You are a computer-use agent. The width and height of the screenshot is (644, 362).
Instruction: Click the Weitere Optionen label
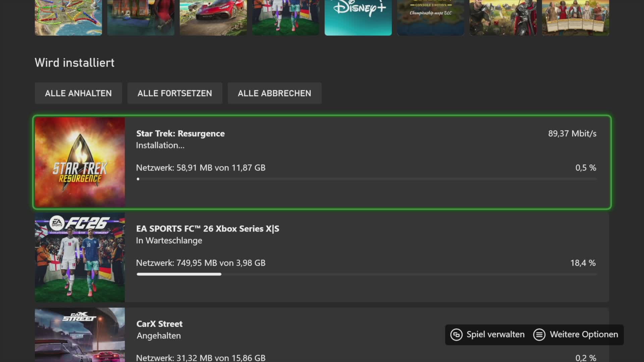[584, 335]
